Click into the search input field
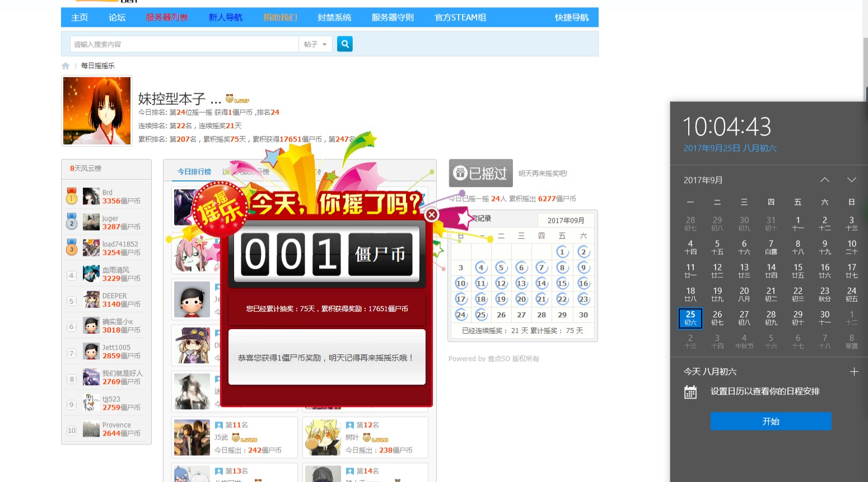 click(x=185, y=44)
